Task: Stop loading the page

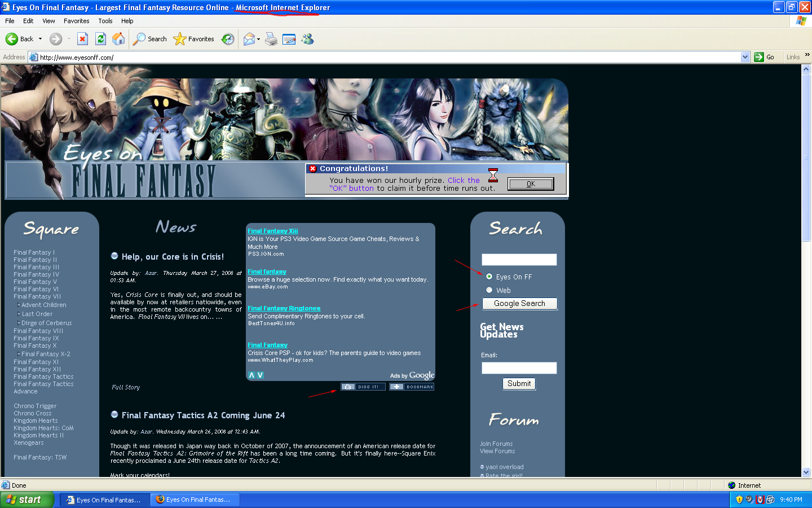Action: click(x=82, y=39)
